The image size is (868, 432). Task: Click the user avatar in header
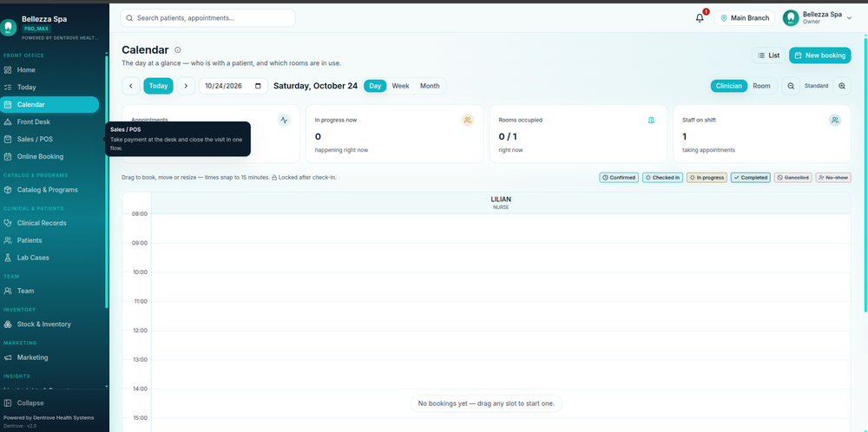click(791, 17)
